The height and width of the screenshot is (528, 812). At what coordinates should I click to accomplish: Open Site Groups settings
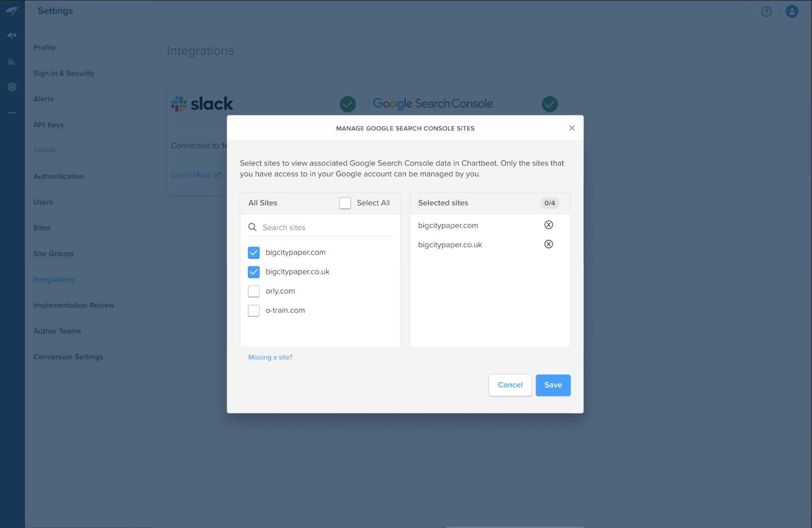(54, 254)
